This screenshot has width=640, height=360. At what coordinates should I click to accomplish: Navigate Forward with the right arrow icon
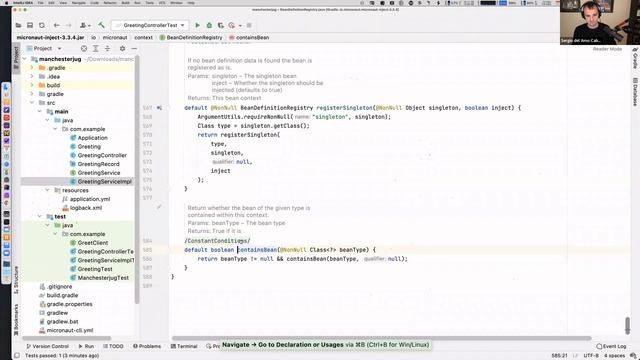(69, 25)
